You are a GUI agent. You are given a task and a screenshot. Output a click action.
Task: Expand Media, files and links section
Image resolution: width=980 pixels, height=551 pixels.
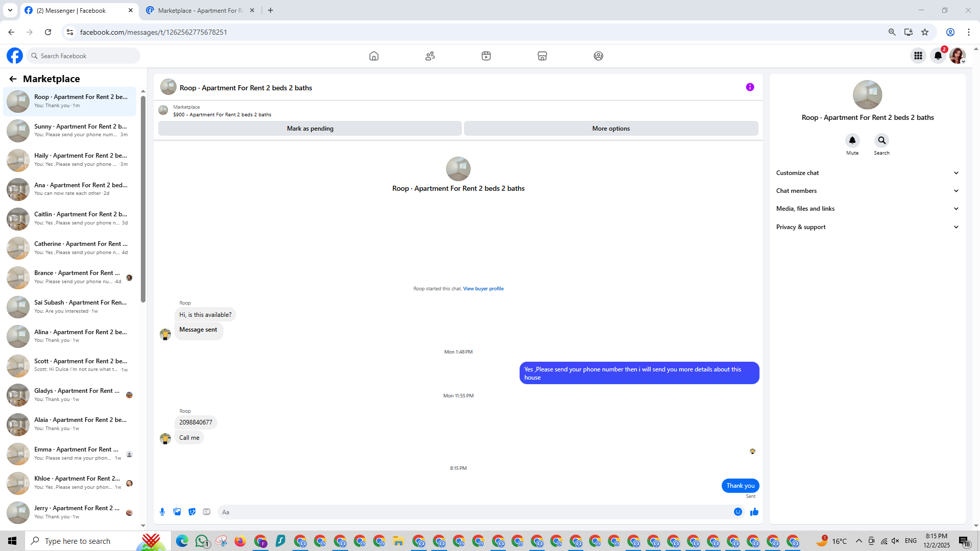(867, 209)
